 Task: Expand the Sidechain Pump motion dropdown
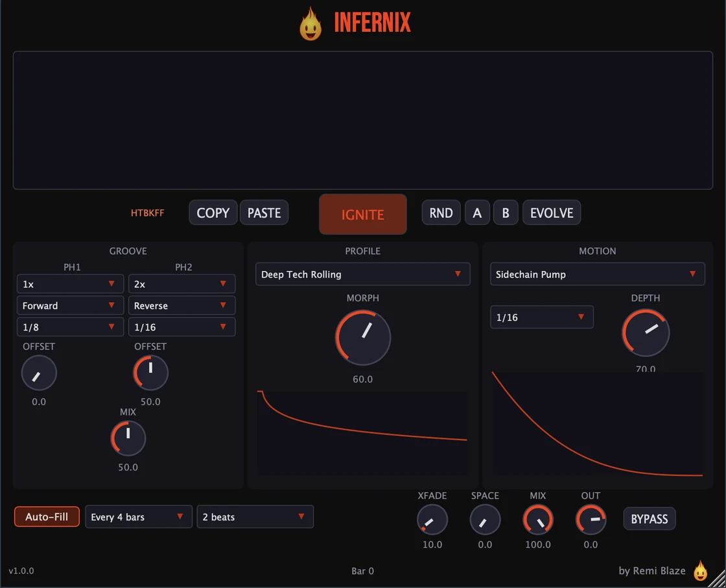(597, 274)
